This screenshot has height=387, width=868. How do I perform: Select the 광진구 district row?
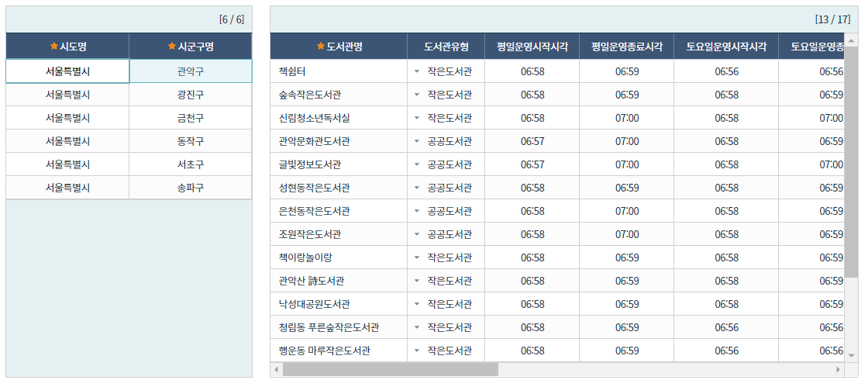[129, 95]
